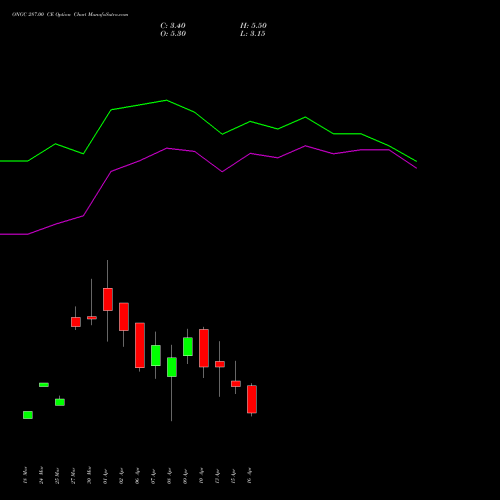This screenshot has height=500, width=500.
Task: Select the red candlestick for 01 Apr
Action: click(x=108, y=299)
